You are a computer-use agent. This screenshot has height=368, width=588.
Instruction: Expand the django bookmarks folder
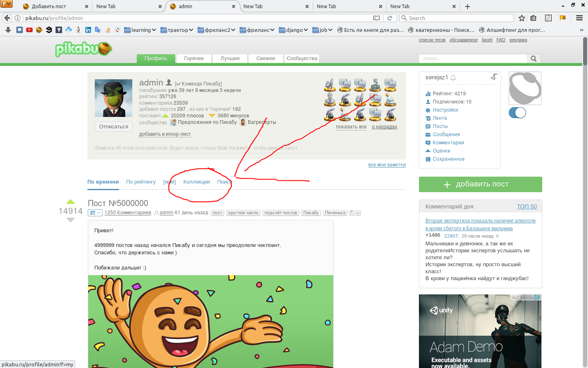coord(293,30)
